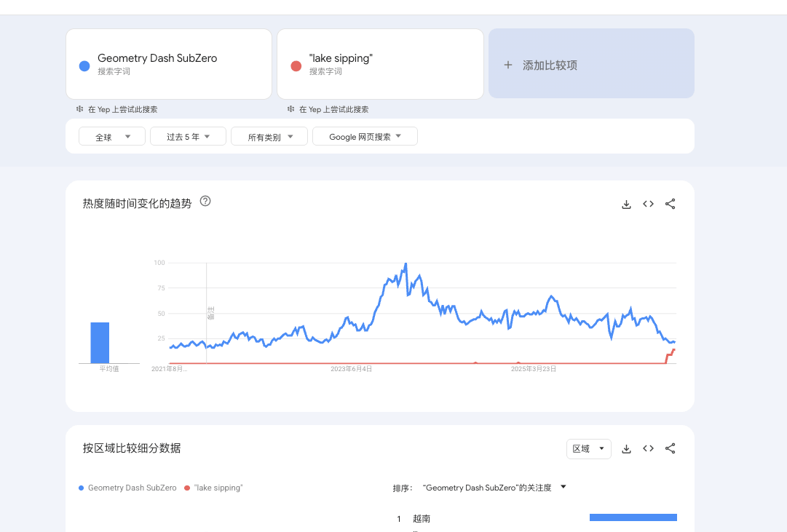Click the 备注 note marker line on chart
Viewport: 787px width, 532px height.
[x=207, y=313]
